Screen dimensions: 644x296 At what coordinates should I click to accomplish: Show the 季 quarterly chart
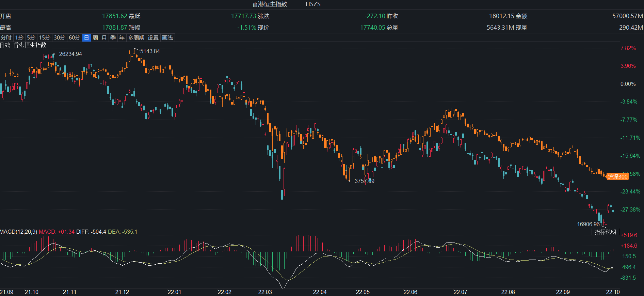point(113,38)
